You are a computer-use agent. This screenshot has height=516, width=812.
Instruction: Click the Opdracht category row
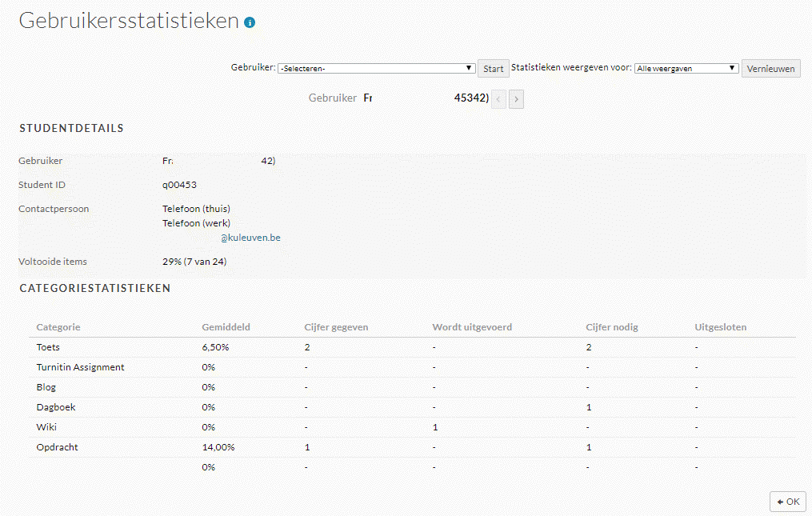click(x=57, y=447)
